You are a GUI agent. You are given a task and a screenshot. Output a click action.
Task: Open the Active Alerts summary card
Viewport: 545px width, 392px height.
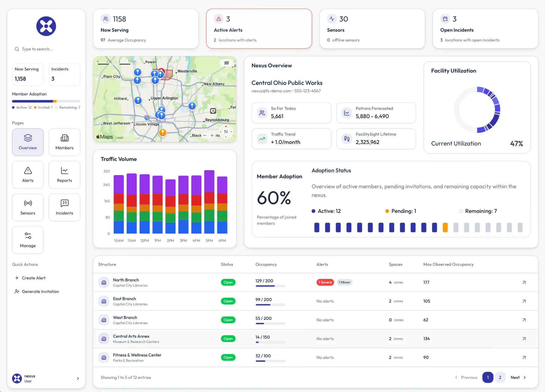(259, 29)
